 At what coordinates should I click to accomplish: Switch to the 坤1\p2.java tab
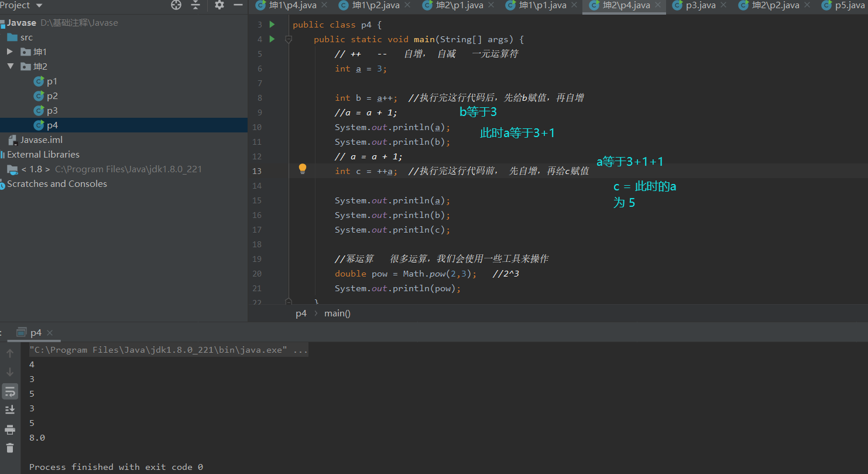[376, 5]
